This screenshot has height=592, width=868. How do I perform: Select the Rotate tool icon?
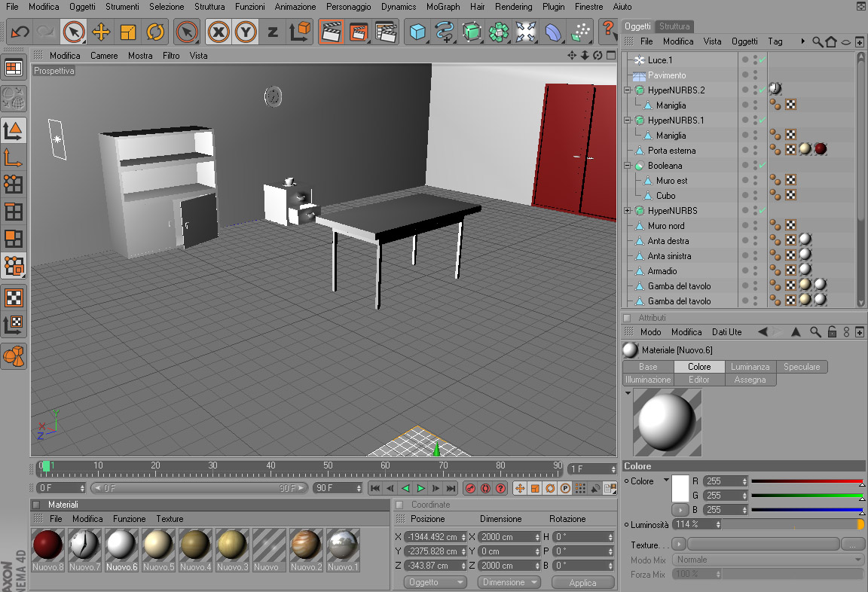pos(155,32)
